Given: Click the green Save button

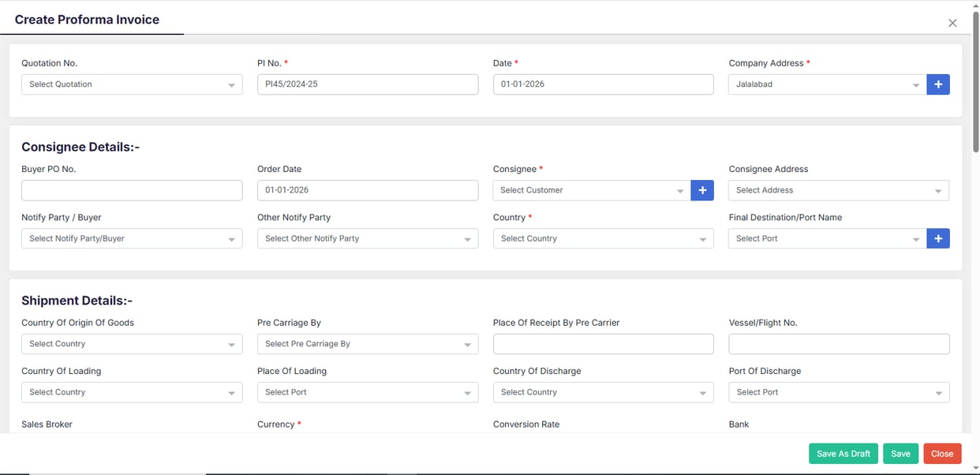Looking at the screenshot, I should coord(900,453).
